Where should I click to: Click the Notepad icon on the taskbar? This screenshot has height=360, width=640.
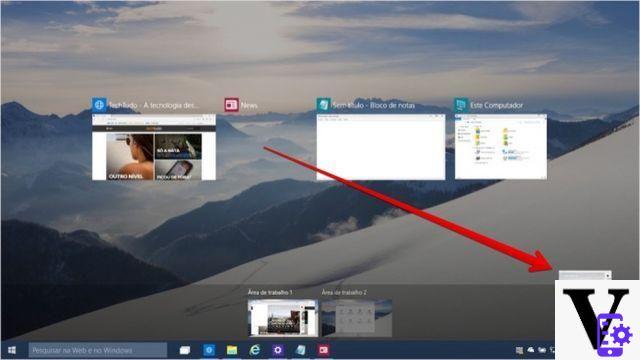pos(301,350)
